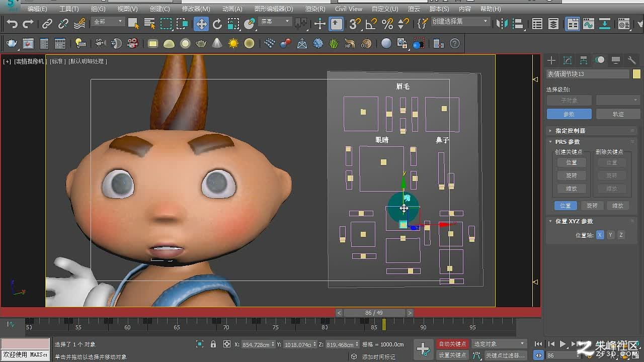Undo the last action

(12, 24)
